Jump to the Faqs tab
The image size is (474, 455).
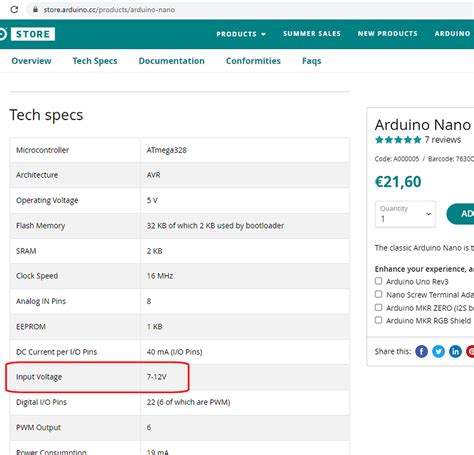click(312, 61)
